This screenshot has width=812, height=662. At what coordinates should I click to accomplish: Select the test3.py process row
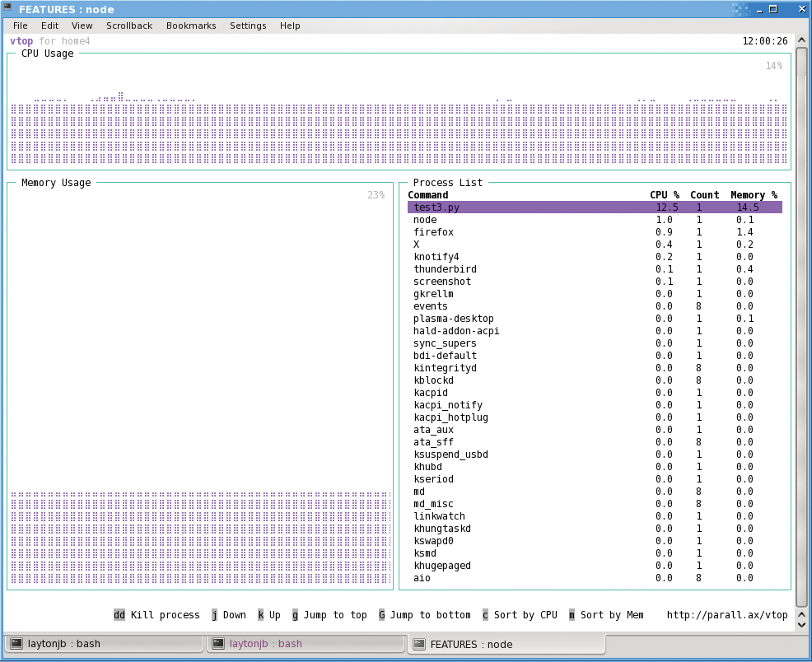595,207
